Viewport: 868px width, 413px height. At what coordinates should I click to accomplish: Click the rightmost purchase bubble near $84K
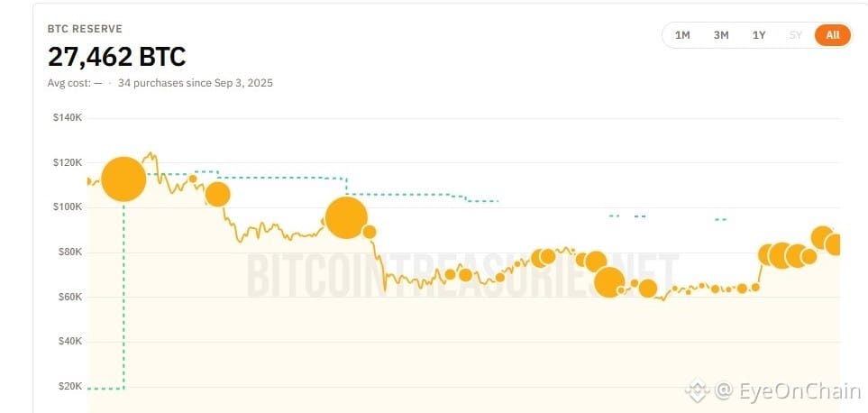point(835,244)
